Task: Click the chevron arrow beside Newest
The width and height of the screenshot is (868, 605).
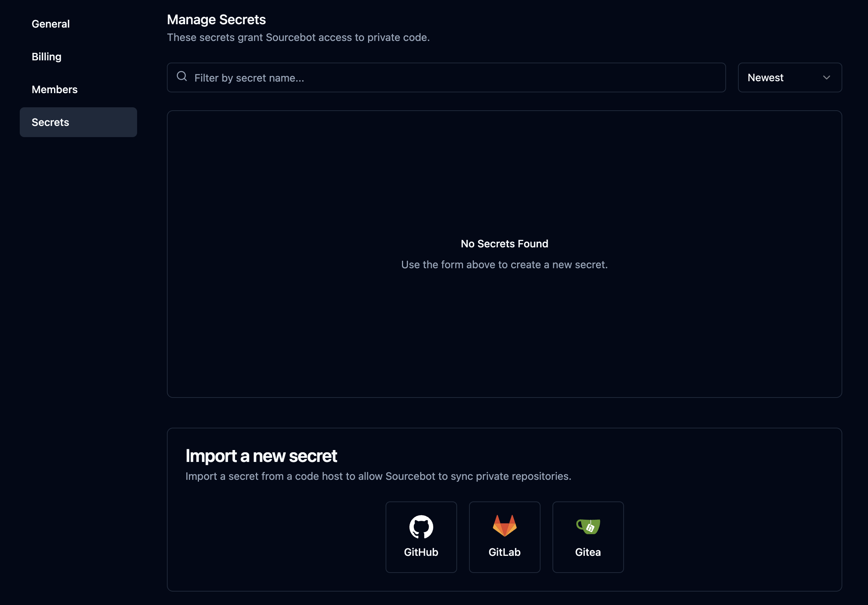Action: pos(826,77)
